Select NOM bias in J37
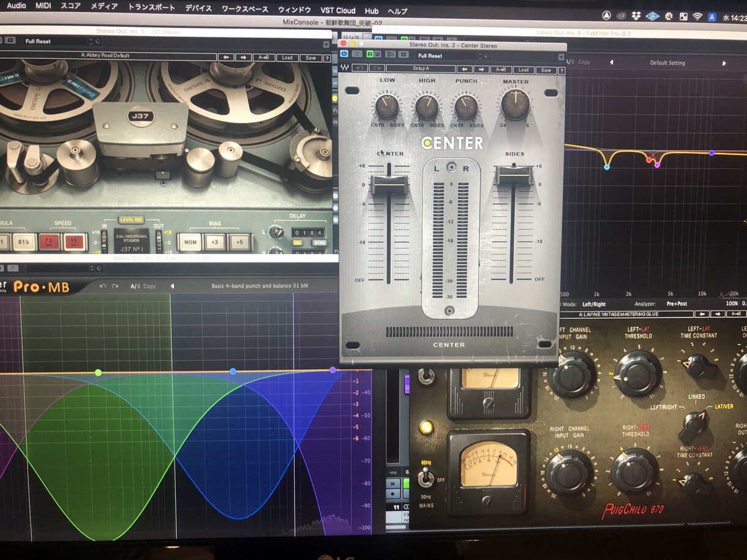Image resolution: width=747 pixels, height=560 pixels. coord(190,242)
